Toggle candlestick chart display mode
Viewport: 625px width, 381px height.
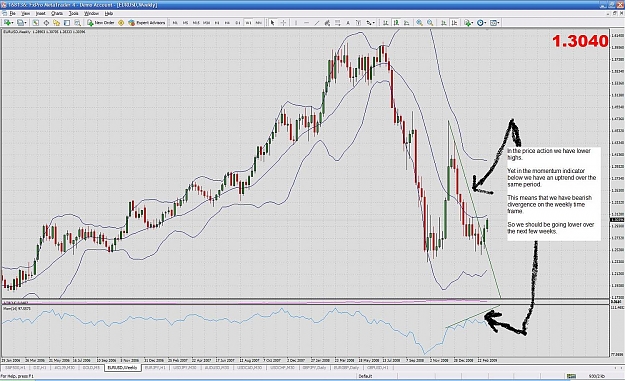396,23
